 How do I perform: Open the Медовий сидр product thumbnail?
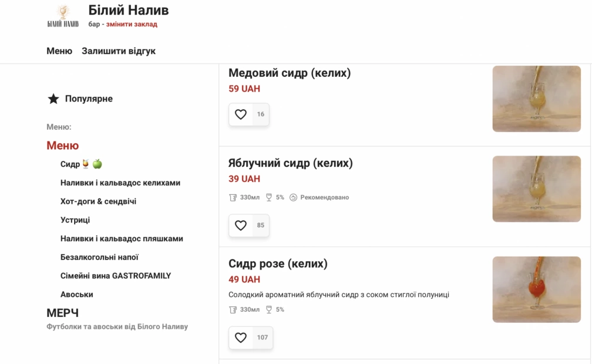(537, 99)
